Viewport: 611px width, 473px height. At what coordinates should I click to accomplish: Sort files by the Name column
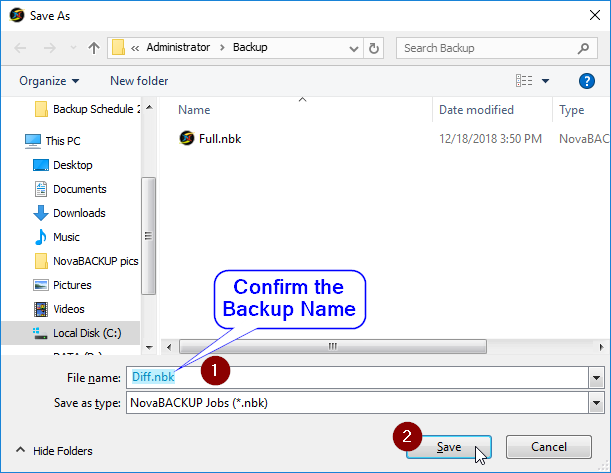tap(194, 110)
